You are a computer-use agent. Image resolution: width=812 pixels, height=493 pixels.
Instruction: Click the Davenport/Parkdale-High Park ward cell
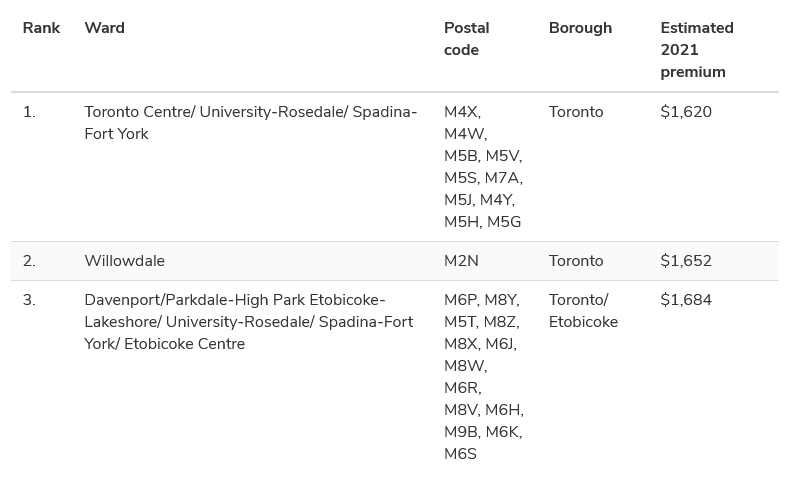click(x=248, y=322)
